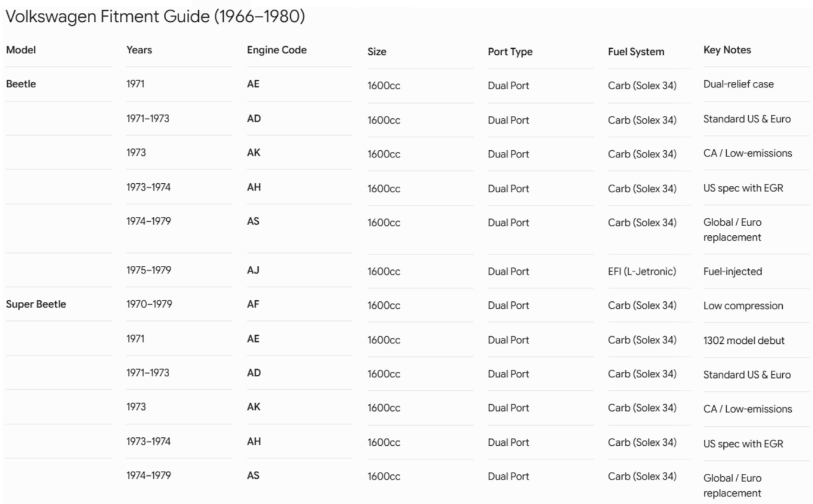Click the Beetle model cell

21,84
